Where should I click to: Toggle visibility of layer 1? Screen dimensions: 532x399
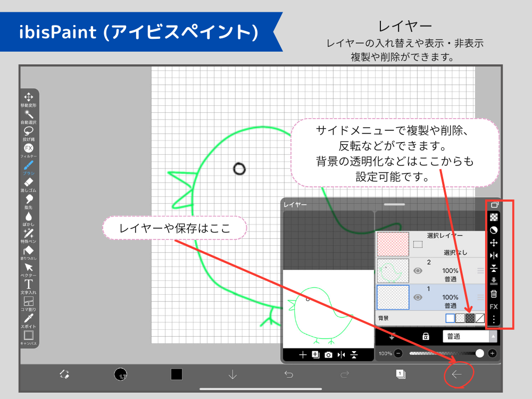tap(418, 297)
